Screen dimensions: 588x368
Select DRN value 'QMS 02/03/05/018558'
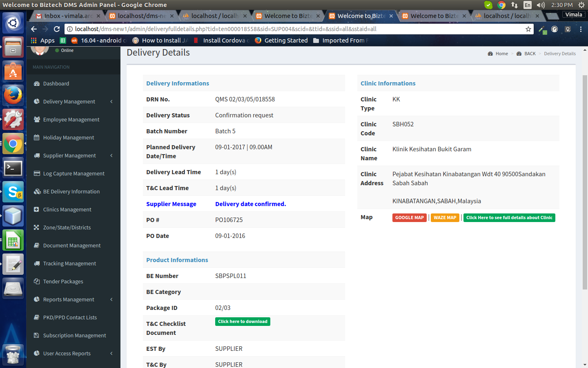(x=245, y=99)
